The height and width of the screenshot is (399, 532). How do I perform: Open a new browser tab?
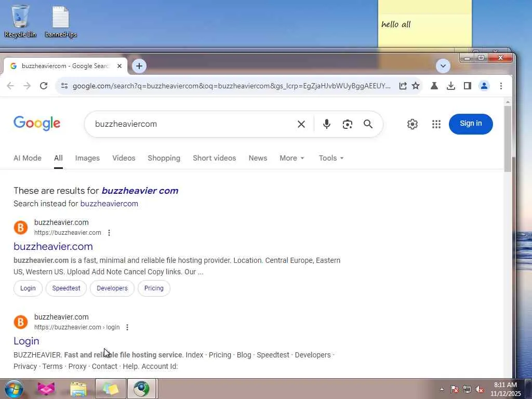pos(139,66)
